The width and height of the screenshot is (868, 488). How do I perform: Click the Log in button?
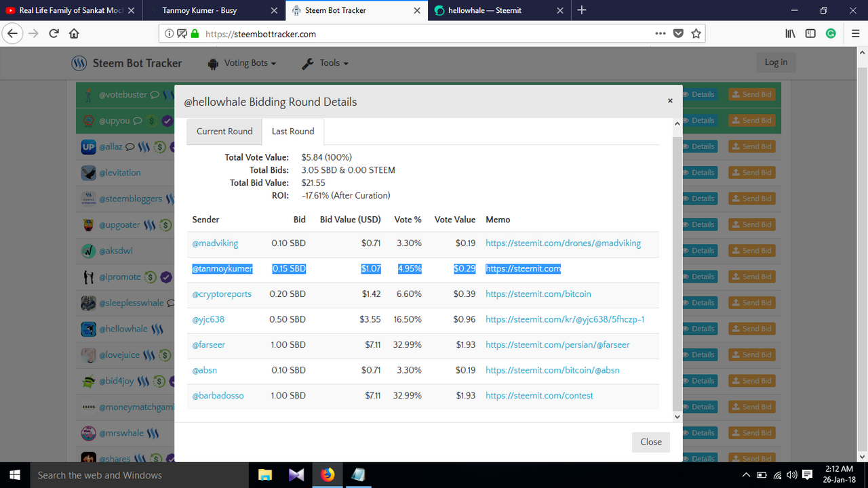[776, 62]
